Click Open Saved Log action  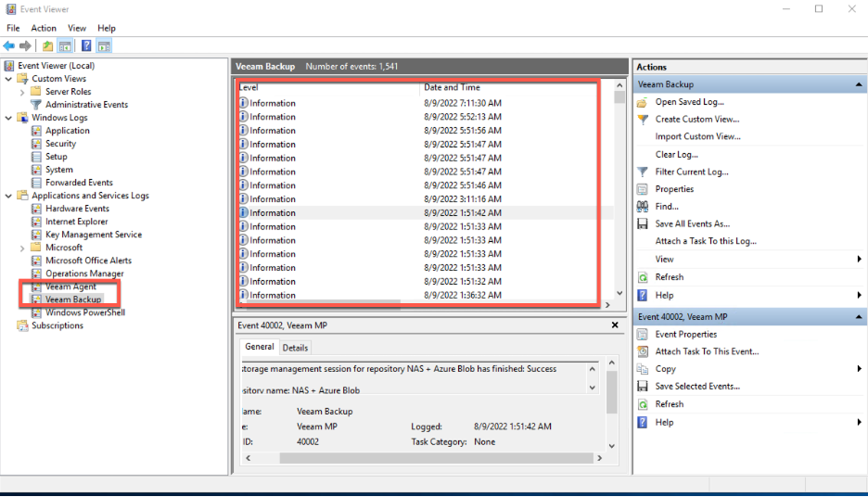click(689, 102)
